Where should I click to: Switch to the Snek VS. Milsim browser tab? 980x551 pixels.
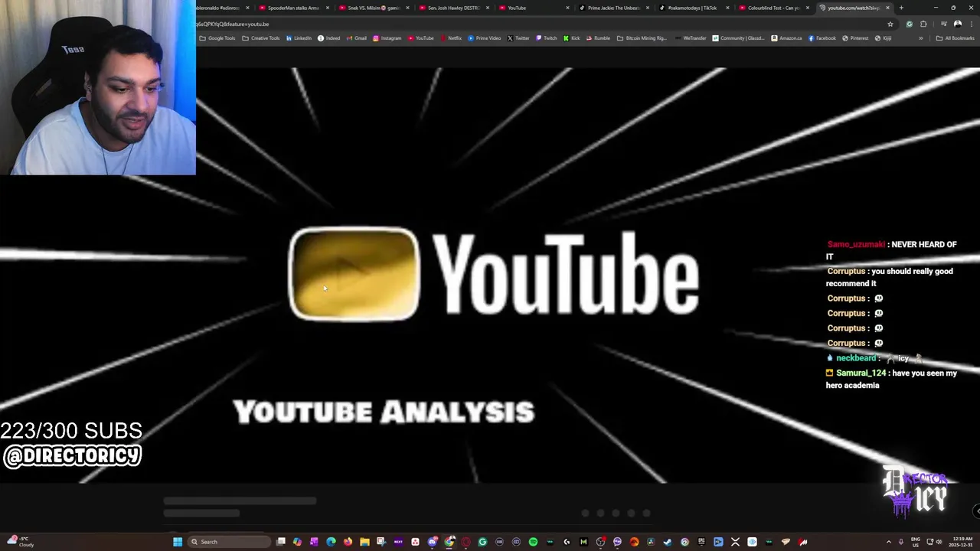point(373,8)
